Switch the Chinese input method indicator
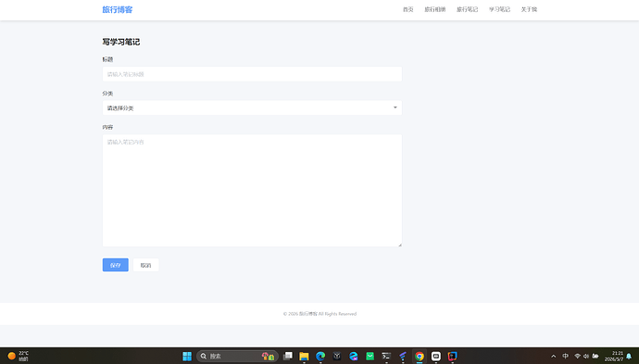639x364 pixels. coord(565,356)
